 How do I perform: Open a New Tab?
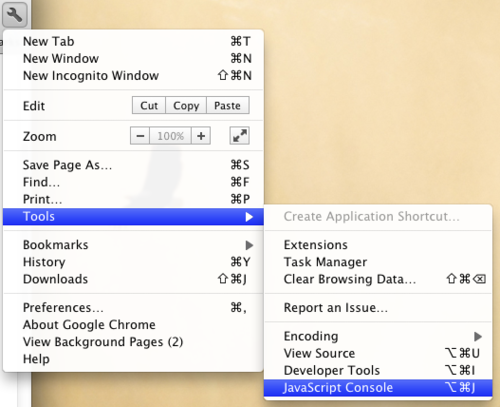pyautogui.click(x=133, y=41)
